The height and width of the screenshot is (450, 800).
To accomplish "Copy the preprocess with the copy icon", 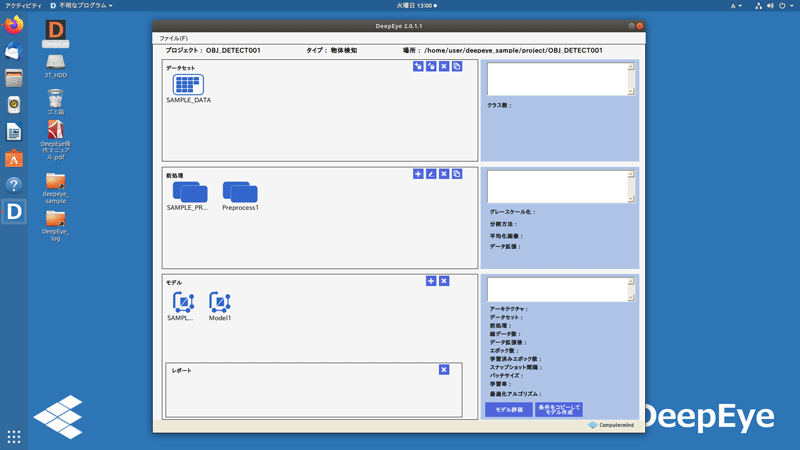I will [x=457, y=174].
